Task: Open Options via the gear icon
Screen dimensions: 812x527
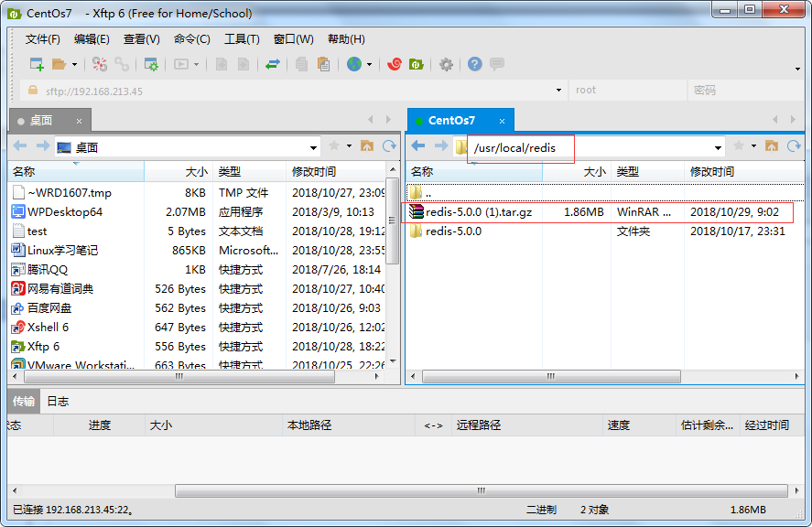Action: [446, 64]
